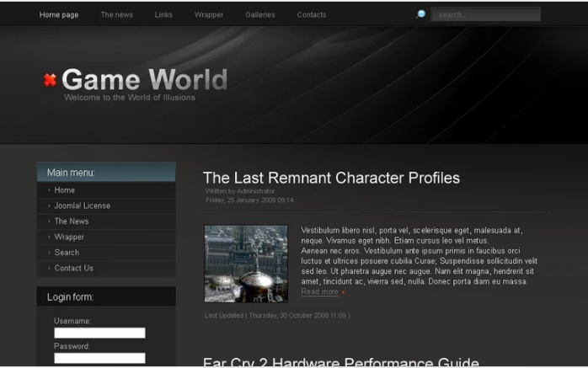
Task: Open The Last Remnant Character Profiles article
Action: (331, 178)
